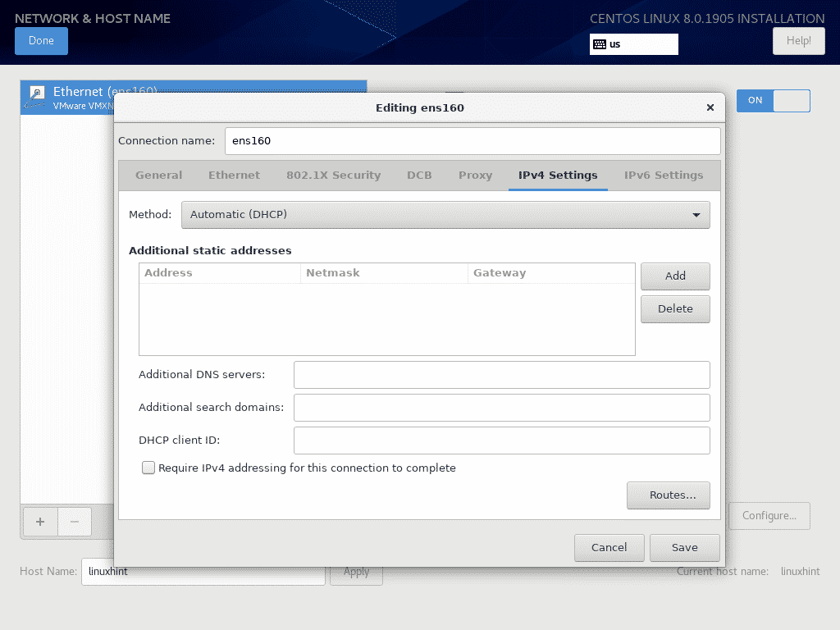Switch to the IPv6 Settings tab

(663, 175)
